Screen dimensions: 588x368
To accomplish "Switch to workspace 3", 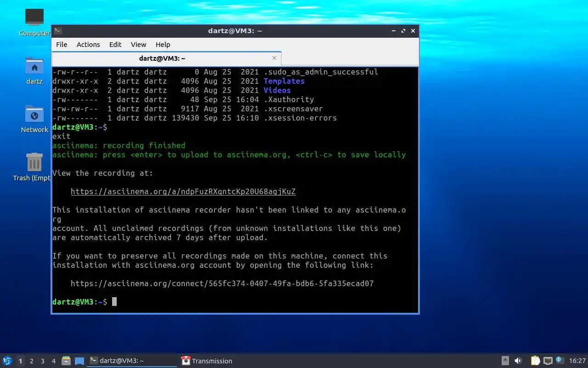I will (42, 361).
